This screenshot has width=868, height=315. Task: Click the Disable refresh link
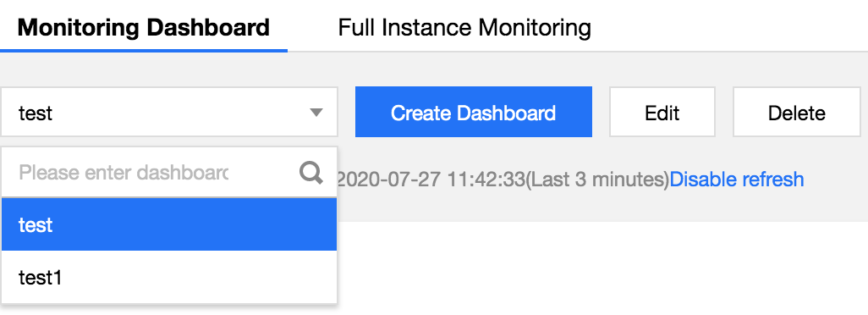pos(736,180)
